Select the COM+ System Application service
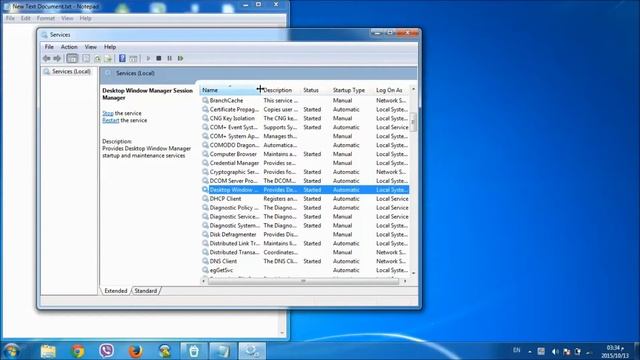Image resolution: width=640 pixels, height=360 pixels. (305, 136)
